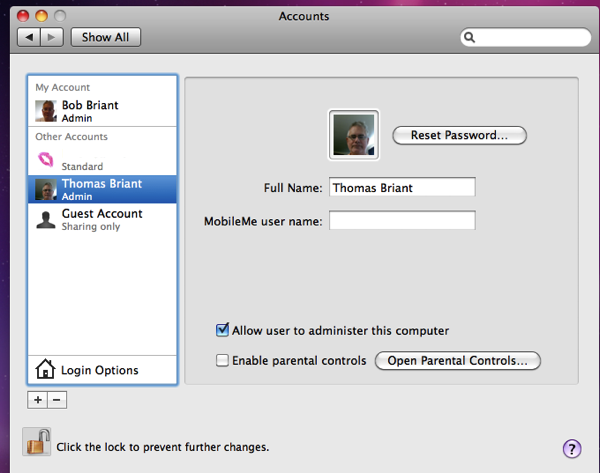Select Thomas Briant in account list
Viewport: 600px width, 473px height.
pos(102,189)
